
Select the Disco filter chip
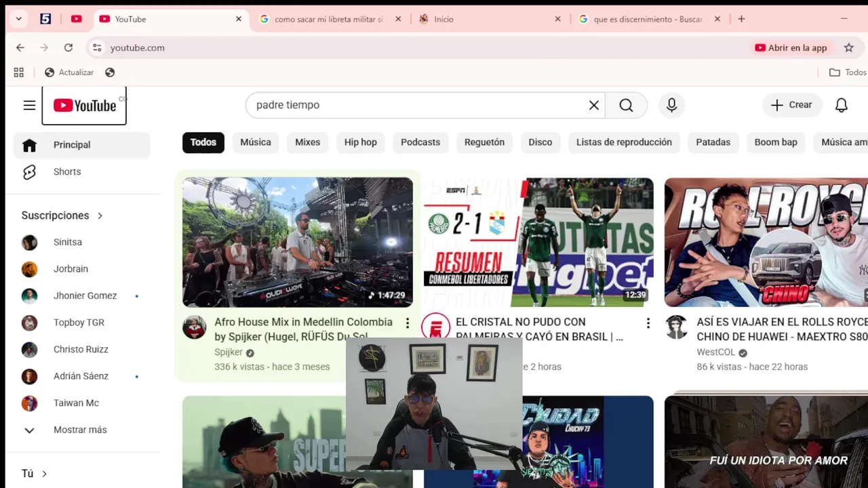tap(540, 142)
